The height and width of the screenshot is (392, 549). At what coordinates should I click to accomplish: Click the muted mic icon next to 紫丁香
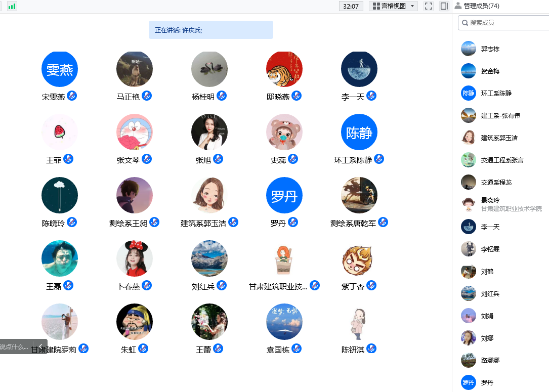point(371,286)
